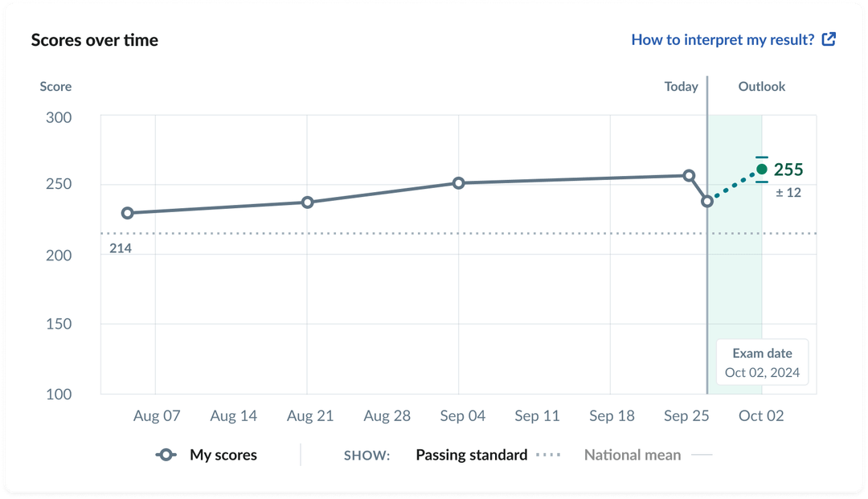Click the last open circle before Today line
Image resolution: width=868 pixels, height=499 pixels.
706,200
